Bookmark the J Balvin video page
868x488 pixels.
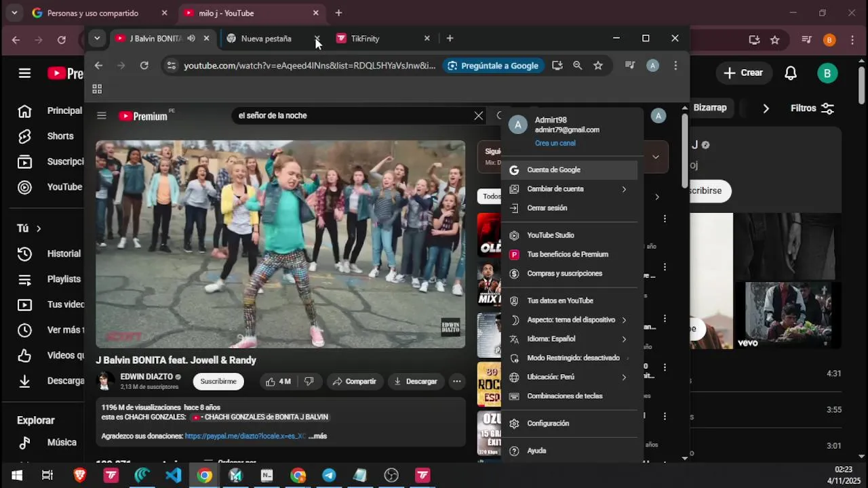tap(597, 66)
